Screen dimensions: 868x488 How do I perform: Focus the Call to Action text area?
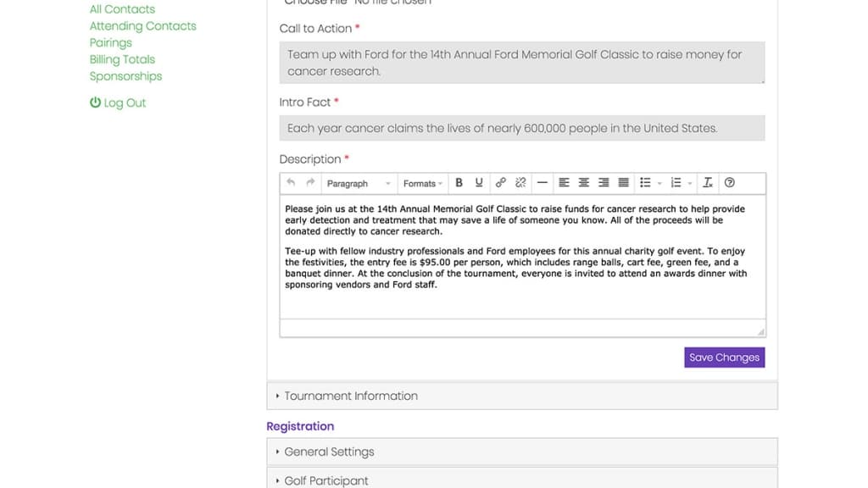(x=522, y=63)
